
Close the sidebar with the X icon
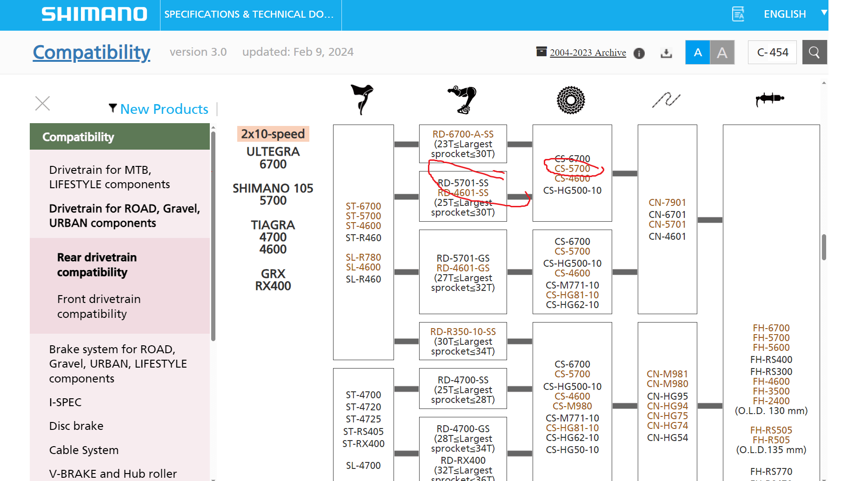(x=42, y=103)
